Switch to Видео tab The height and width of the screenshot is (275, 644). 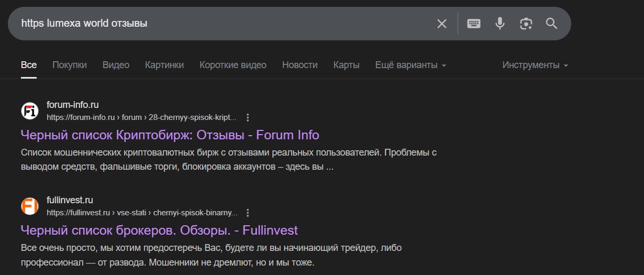click(116, 65)
